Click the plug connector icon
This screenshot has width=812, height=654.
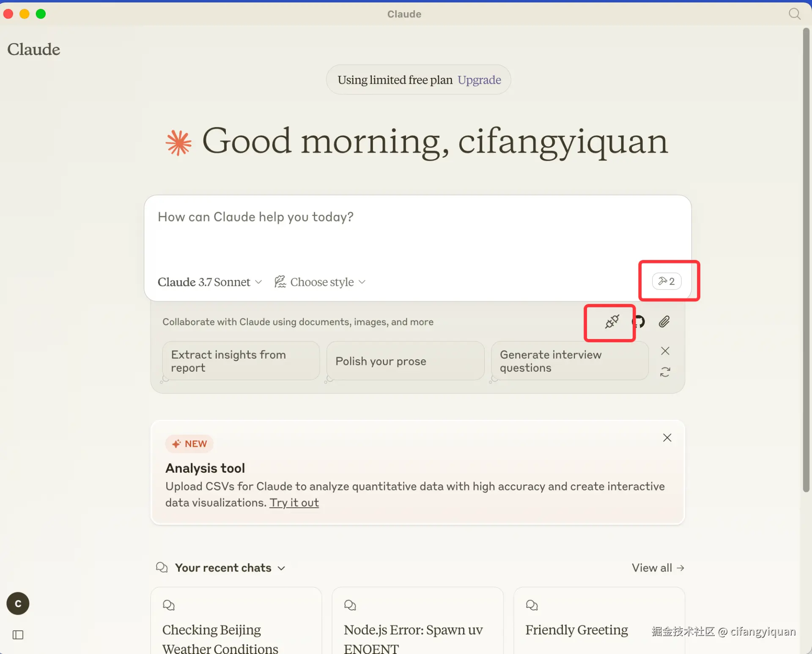(612, 322)
